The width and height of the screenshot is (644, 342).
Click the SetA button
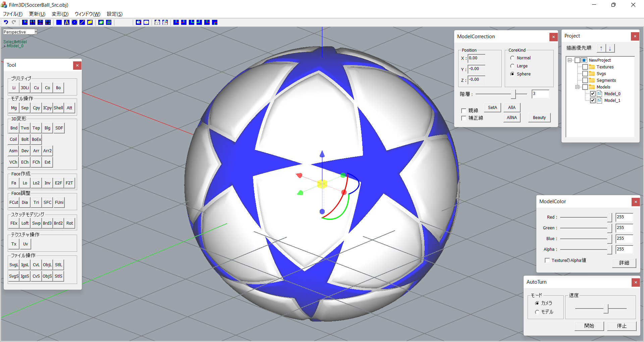point(492,108)
